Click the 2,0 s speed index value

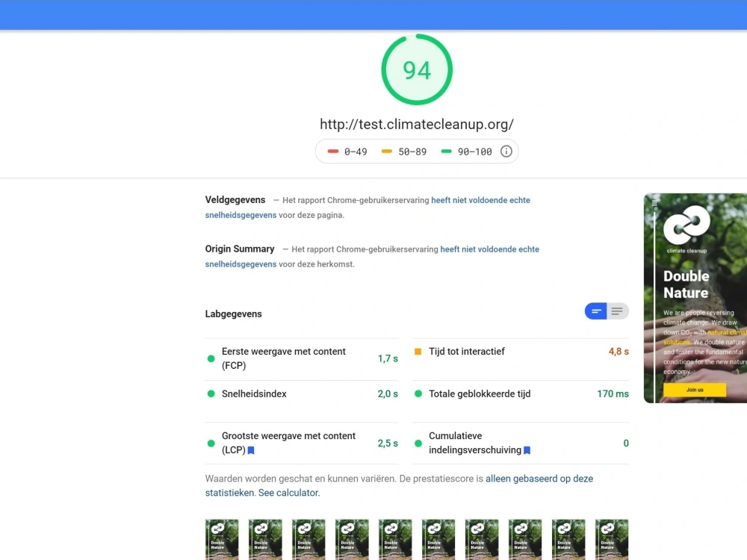(388, 393)
